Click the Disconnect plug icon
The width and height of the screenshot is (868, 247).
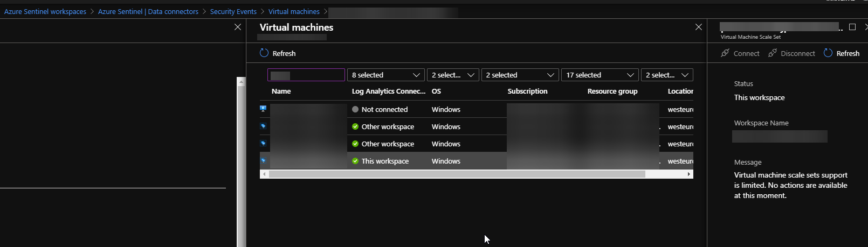click(x=773, y=53)
